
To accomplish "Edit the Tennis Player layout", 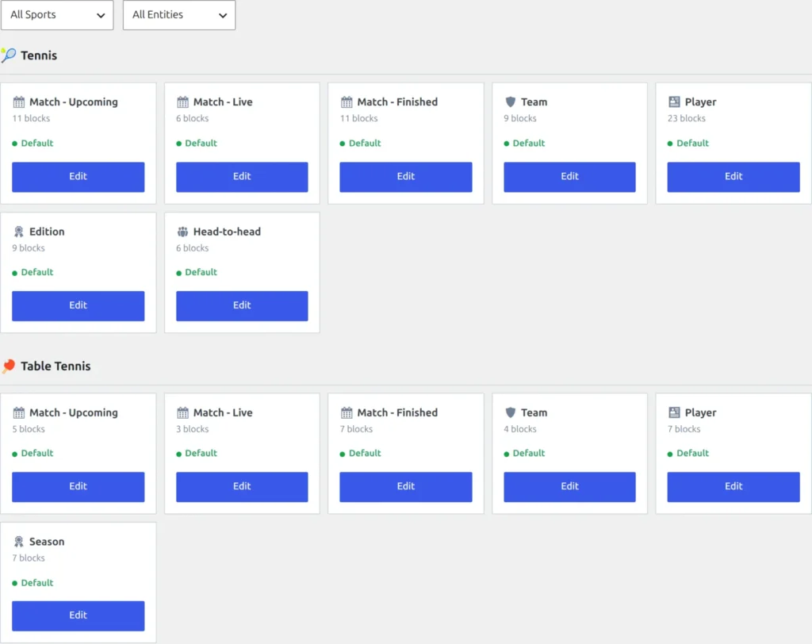I will coord(733,177).
